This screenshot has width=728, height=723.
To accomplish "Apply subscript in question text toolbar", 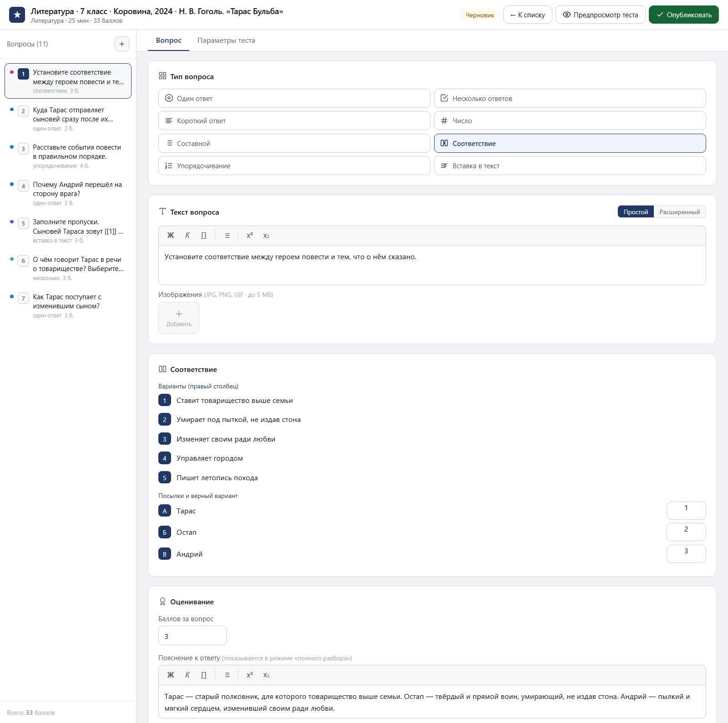I will (266, 236).
